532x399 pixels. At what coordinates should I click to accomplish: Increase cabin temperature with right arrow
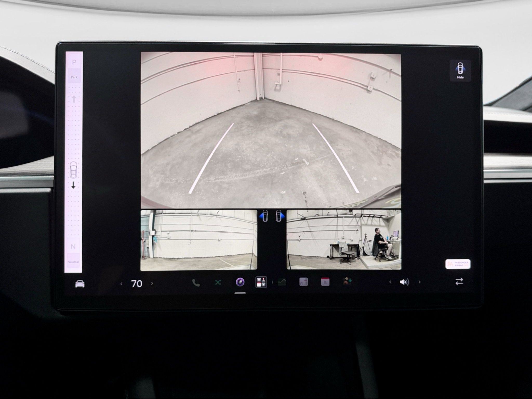point(152,283)
